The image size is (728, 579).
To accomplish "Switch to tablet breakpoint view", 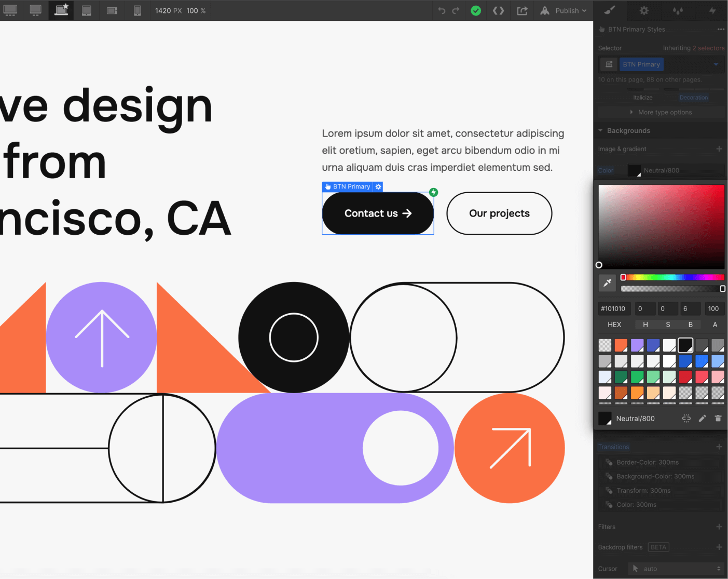I will click(x=87, y=10).
